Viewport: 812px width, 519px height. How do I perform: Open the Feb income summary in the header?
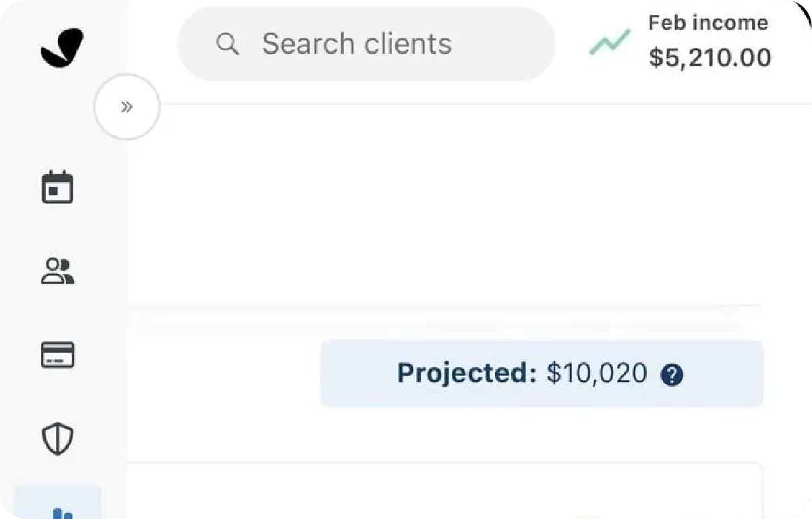click(x=681, y=42)
